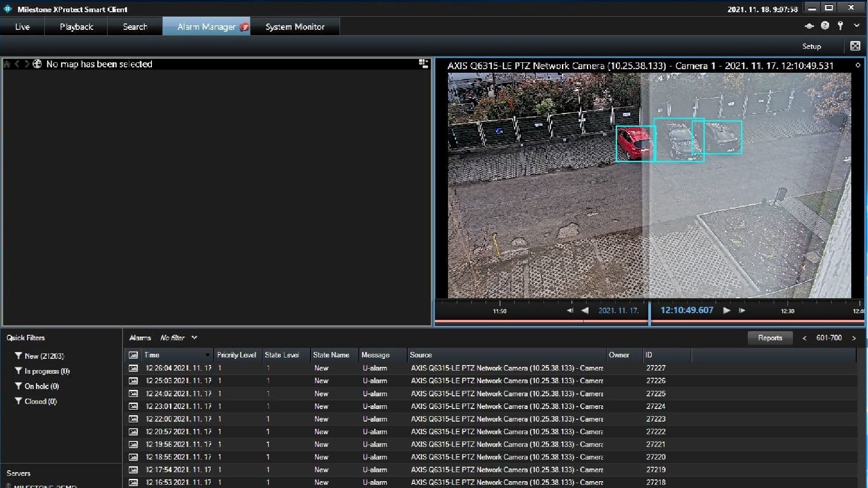This screenshot has height=488, width=868.
Task: Sort by Source column header
Action: (506, 355)
